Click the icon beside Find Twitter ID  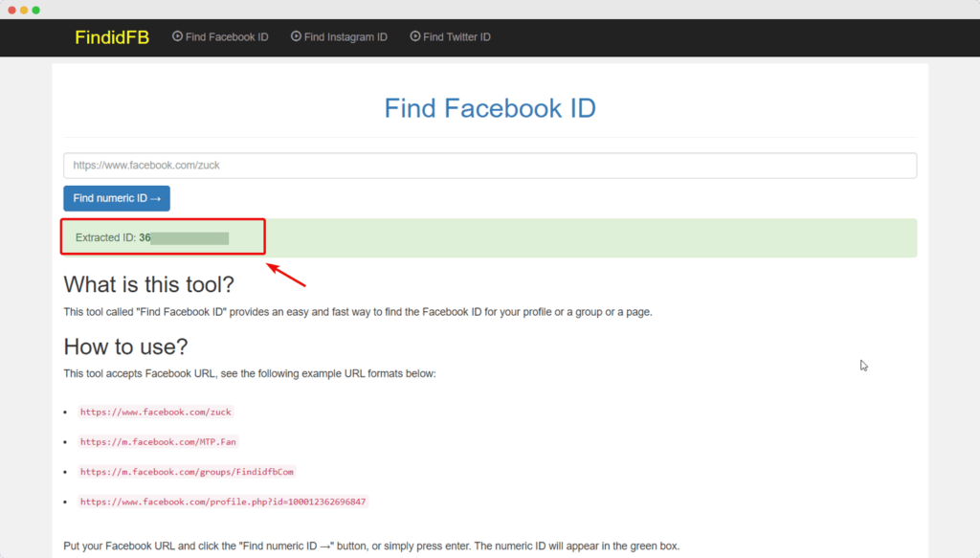pos(413,36)
